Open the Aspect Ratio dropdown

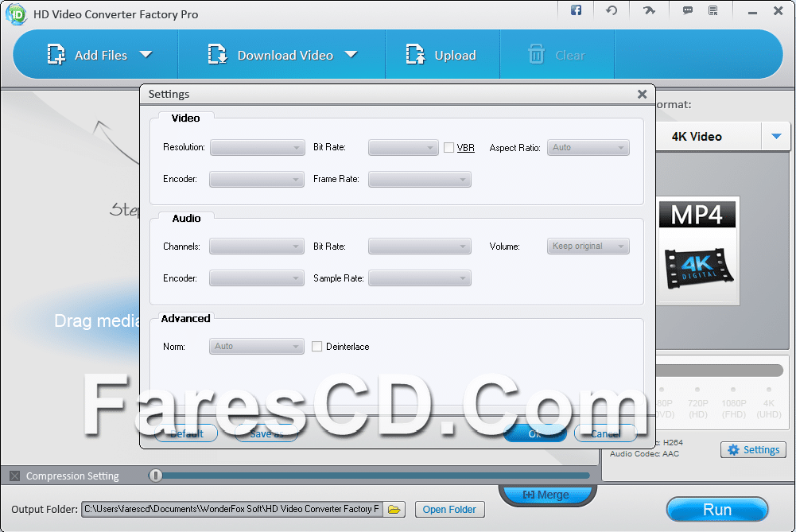click(588, 147)
